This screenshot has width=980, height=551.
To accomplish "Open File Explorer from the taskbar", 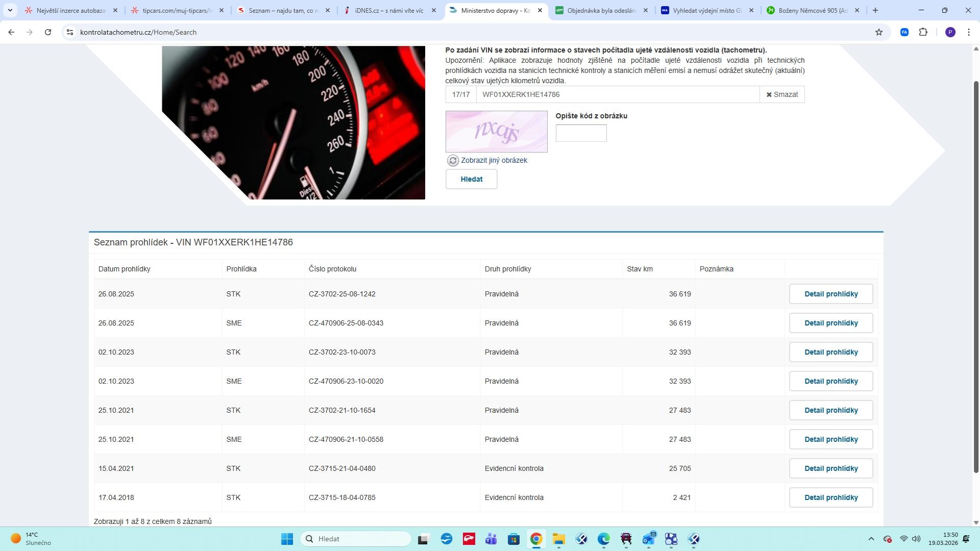I will 558,539.
